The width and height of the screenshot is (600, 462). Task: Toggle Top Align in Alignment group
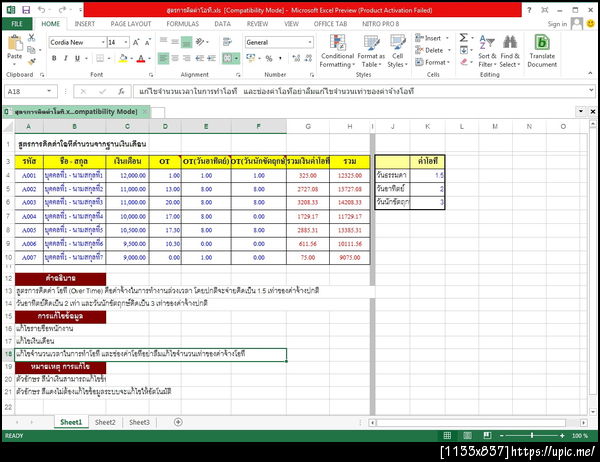tap(163, 42)
